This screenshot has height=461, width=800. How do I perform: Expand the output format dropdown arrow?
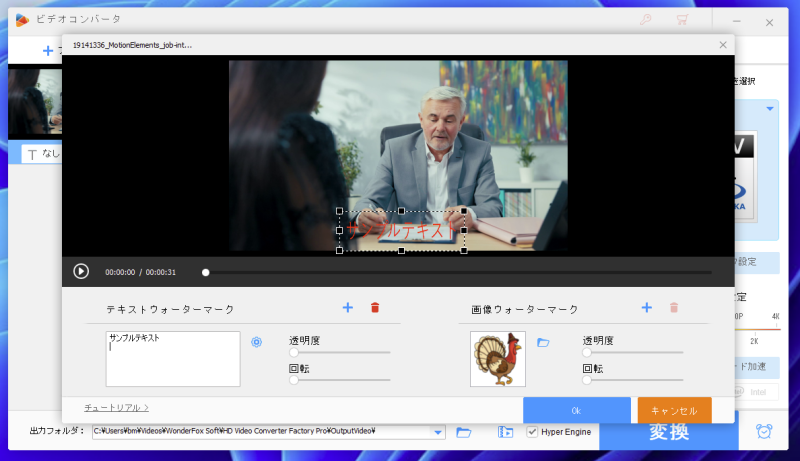(770, 108)
